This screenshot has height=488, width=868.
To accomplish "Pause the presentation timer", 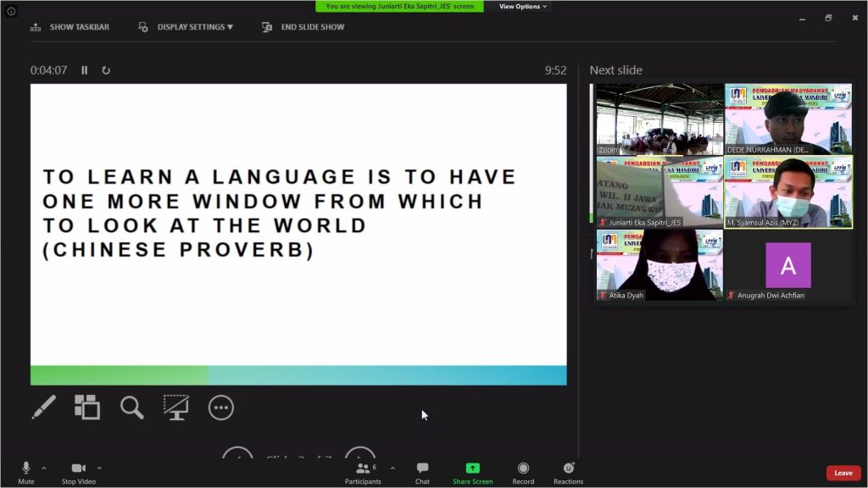I will pyautogui.click(x=84, y=70).
